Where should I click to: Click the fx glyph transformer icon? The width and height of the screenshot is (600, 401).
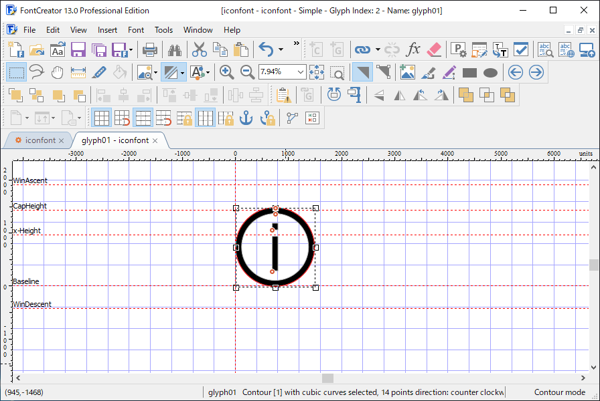pos(413,50)
